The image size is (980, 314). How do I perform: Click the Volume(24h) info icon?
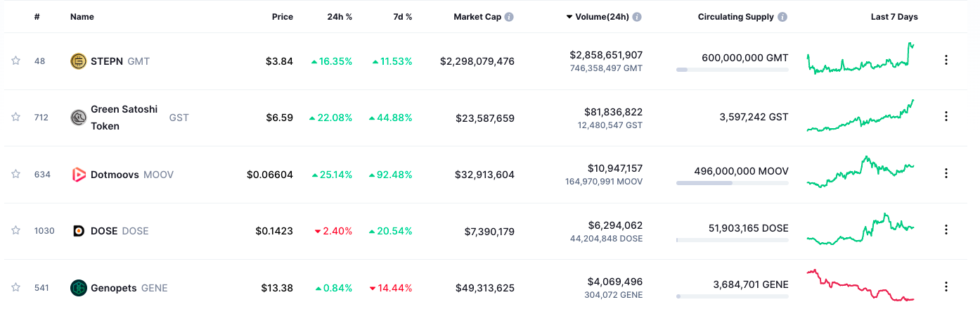[637, 17]
